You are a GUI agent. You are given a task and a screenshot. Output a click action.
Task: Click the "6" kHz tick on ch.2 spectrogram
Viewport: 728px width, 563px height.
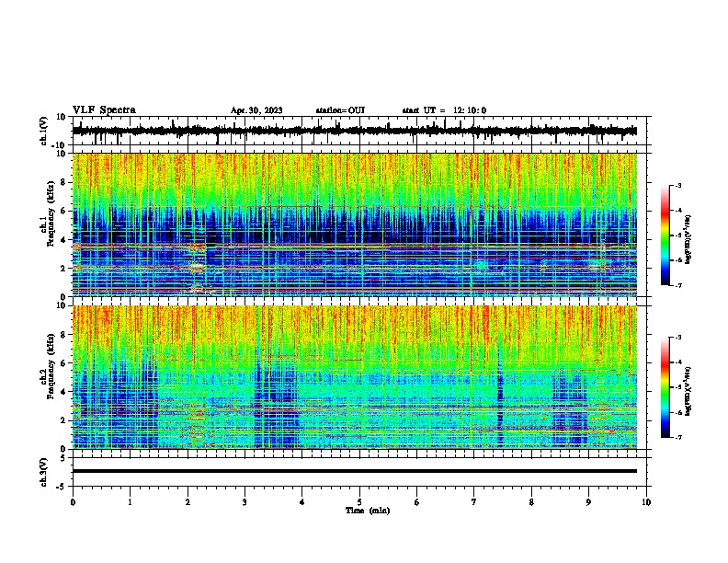click(64, 362)
